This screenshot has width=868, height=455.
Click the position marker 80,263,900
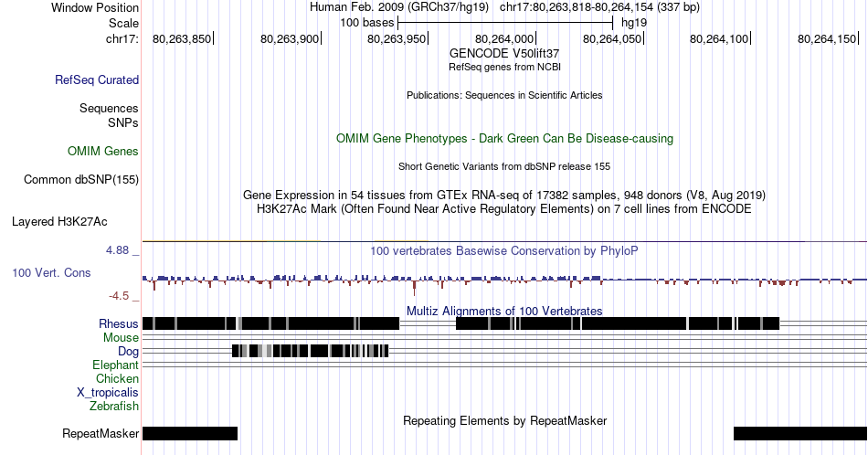(290, 38)
